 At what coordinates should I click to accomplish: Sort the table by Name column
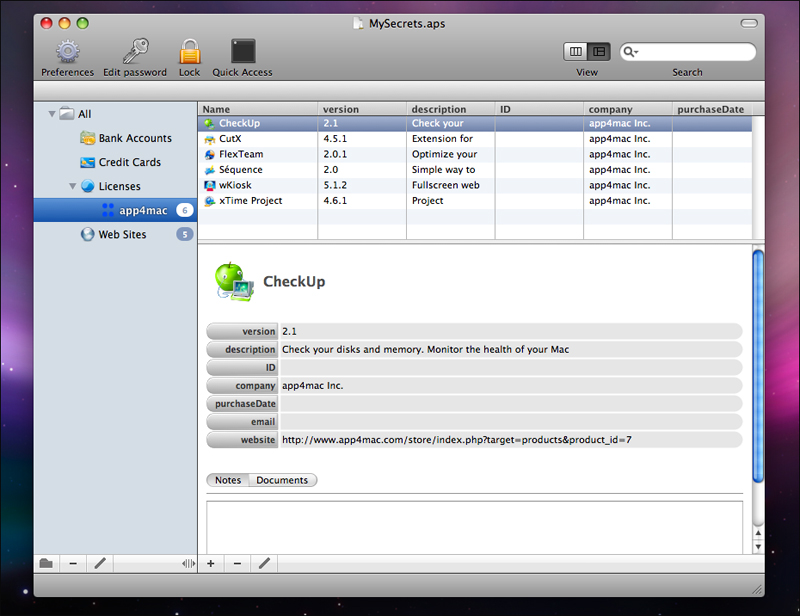258,109
